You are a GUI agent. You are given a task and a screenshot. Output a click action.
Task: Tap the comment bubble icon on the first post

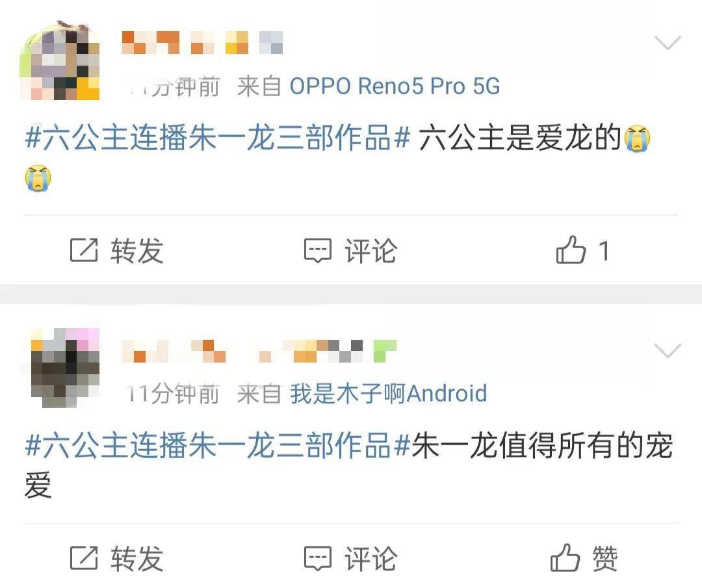(318, 250)
